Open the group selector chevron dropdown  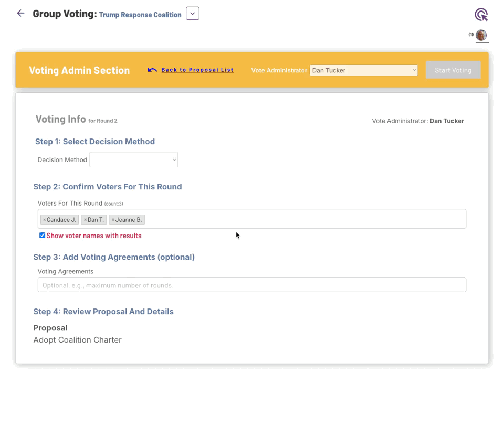tap(193, 14)
